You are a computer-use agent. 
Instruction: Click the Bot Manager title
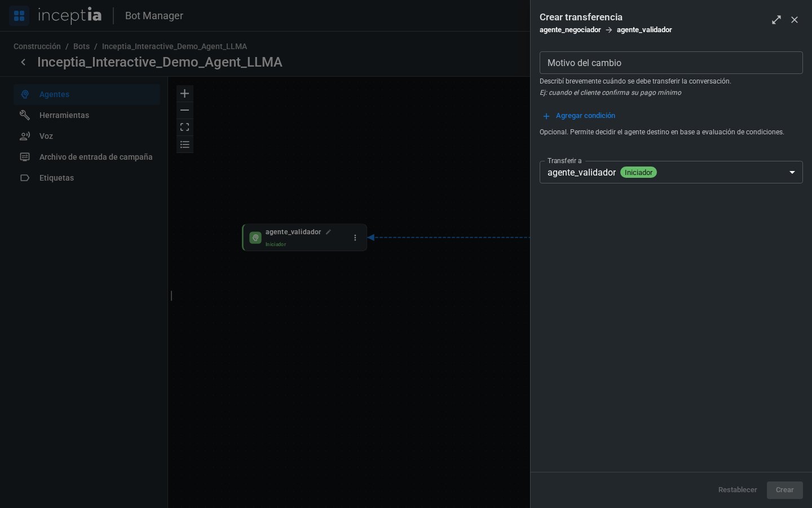click(x=154, y=16)
